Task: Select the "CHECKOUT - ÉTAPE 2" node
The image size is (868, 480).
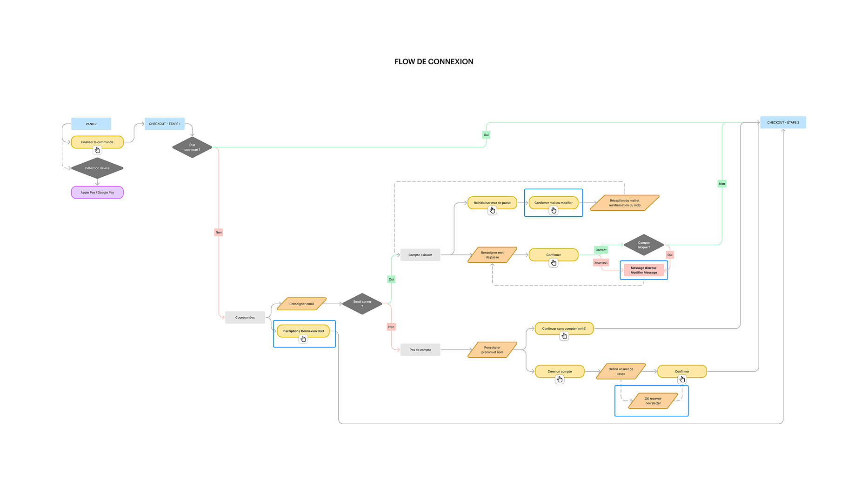Action: [x=783, y=122]
